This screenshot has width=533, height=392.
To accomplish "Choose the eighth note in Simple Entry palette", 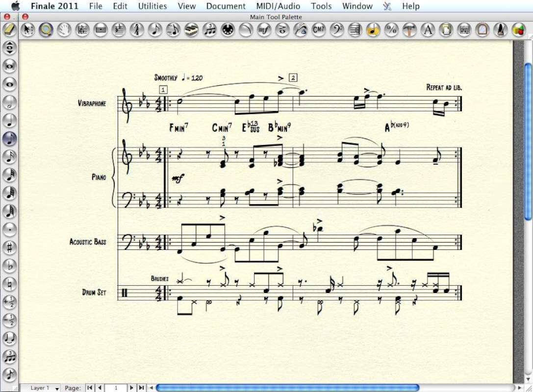I will click(10, 138).
